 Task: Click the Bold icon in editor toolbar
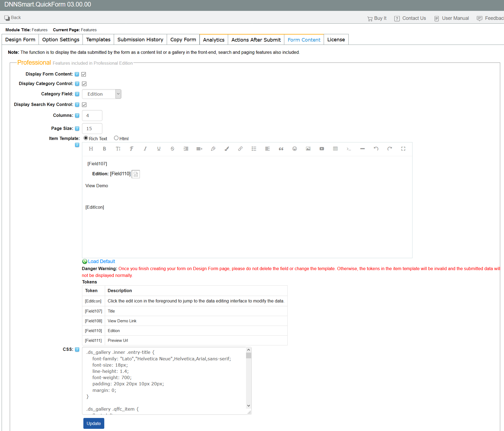coord(104,149)
